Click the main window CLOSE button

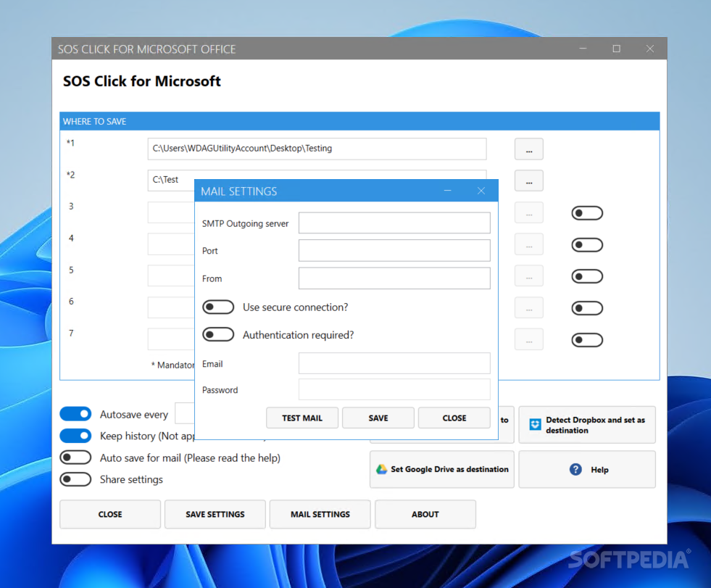pyautogui.click(x=110, y=515)
